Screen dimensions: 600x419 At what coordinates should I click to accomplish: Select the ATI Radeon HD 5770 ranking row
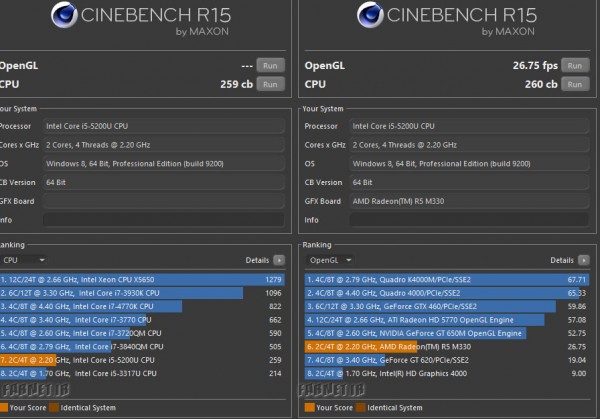click(x=447, y=320)
